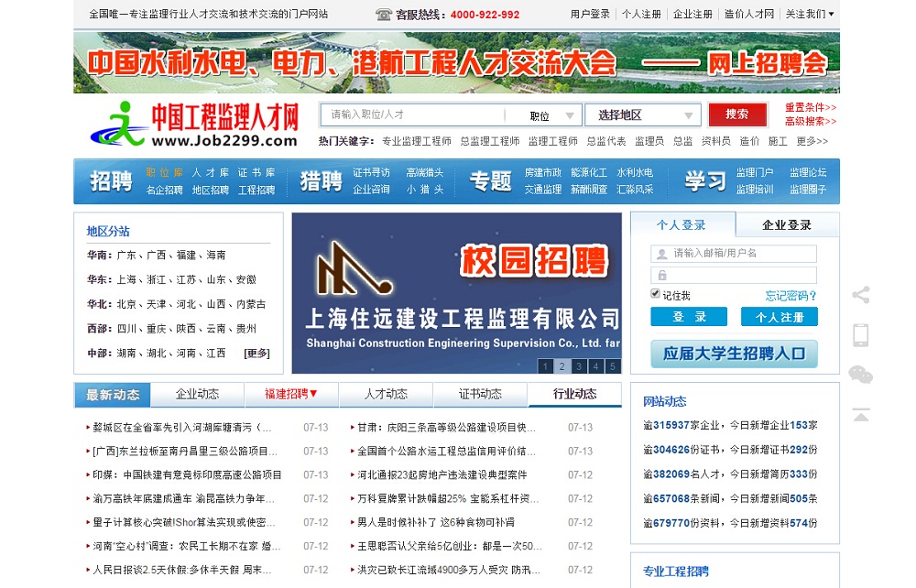Viewport: 916px width, 588px height.
Task: Open 造价人才网 link
Action: [x=749, y=14]
